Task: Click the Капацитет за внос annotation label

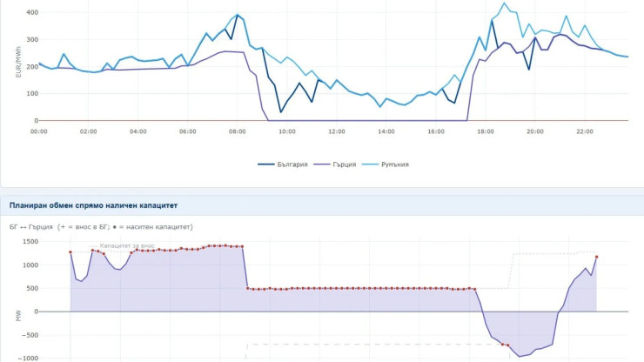Action: click(x=127, y=245)
